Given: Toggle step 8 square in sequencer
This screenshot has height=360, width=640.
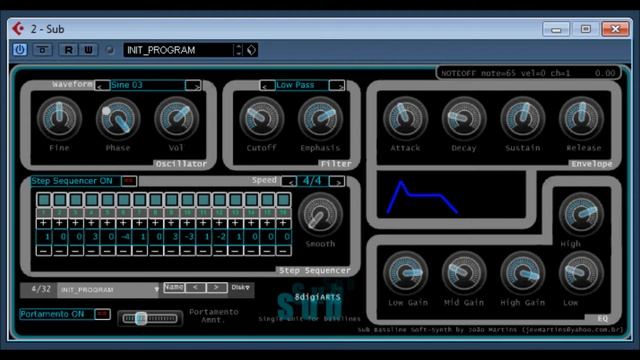Looking at the screenshot, I should pos(156,200).
